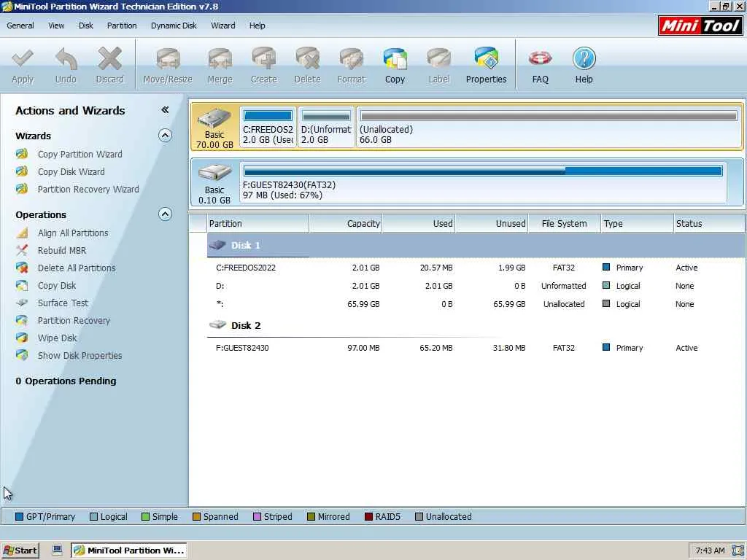Click the Format partition toolbar icon
This screenshot has height=560, width=747.
pyautogui.click(x=351, y=58)
